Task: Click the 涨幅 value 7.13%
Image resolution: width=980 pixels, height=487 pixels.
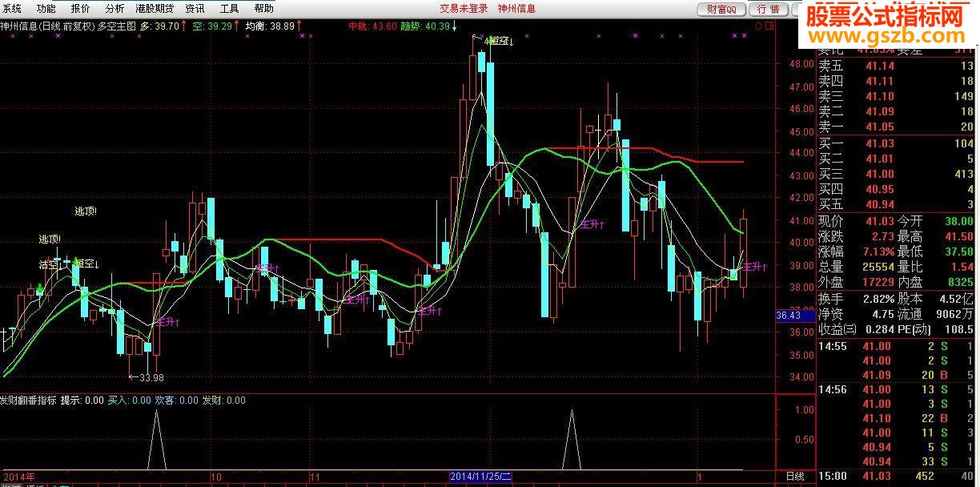Action: pos(877,252)
